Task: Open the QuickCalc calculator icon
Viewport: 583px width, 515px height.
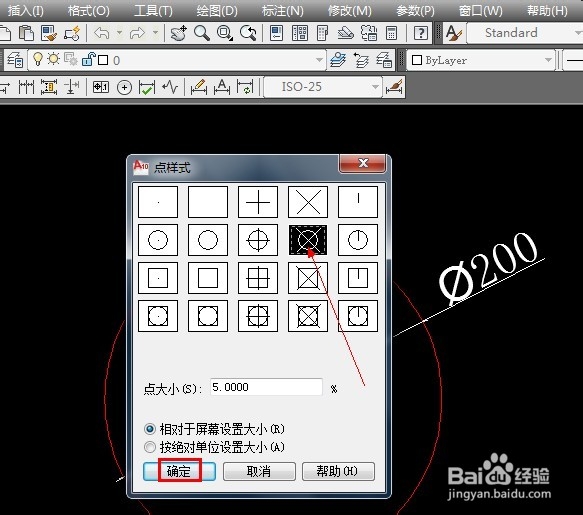Action: click(391, 33)
